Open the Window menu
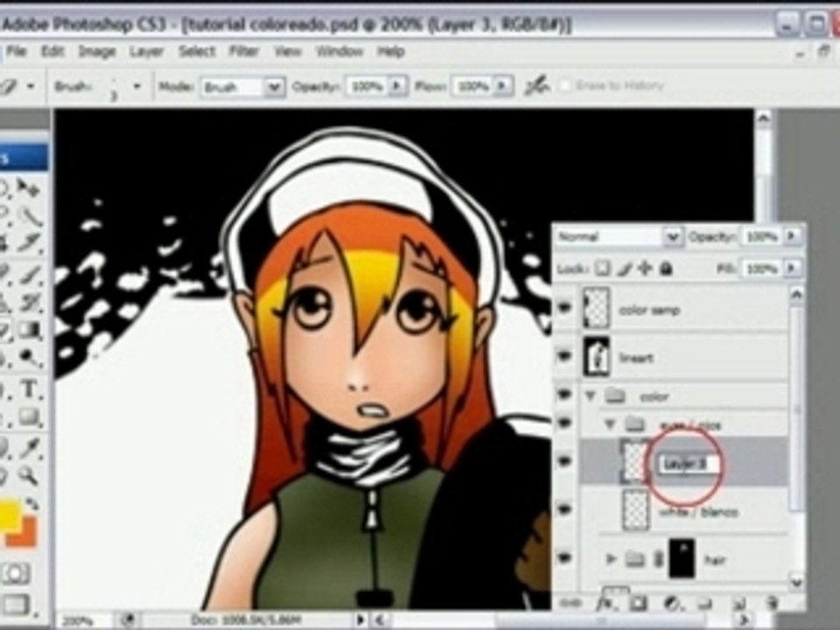 coord(339,52)
